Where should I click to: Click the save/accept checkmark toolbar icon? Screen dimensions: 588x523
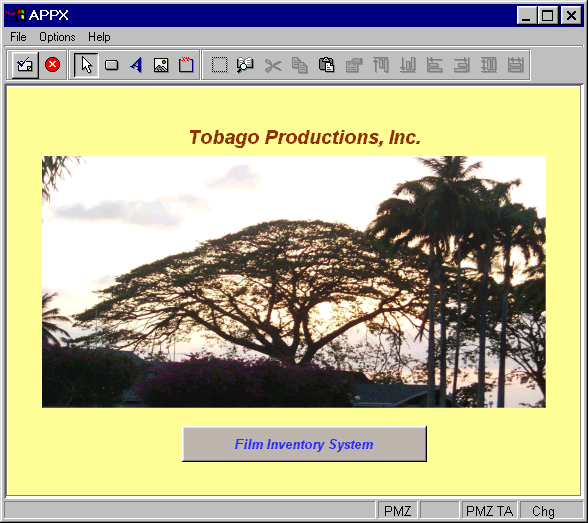pos(25,65)
